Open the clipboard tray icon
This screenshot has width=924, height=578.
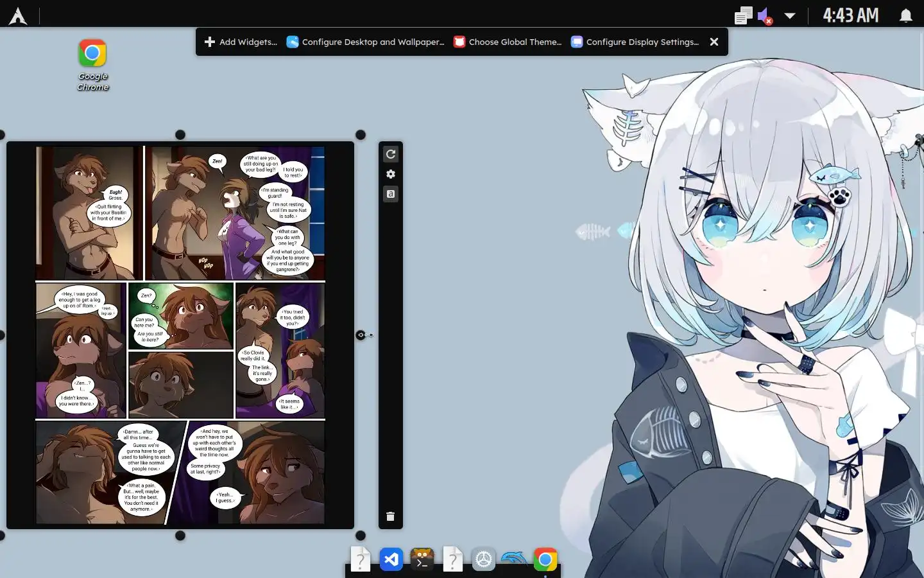click(743, 15)
